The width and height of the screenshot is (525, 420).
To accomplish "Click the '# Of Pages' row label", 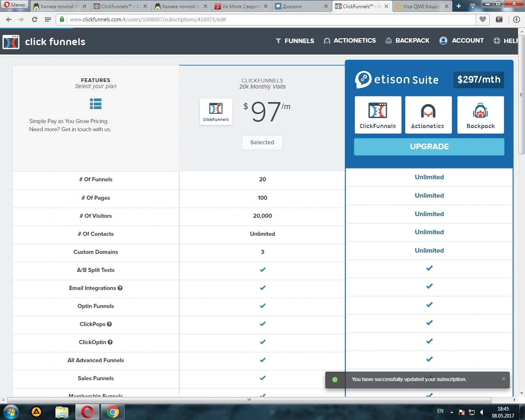I will click(x=96, y=198).
